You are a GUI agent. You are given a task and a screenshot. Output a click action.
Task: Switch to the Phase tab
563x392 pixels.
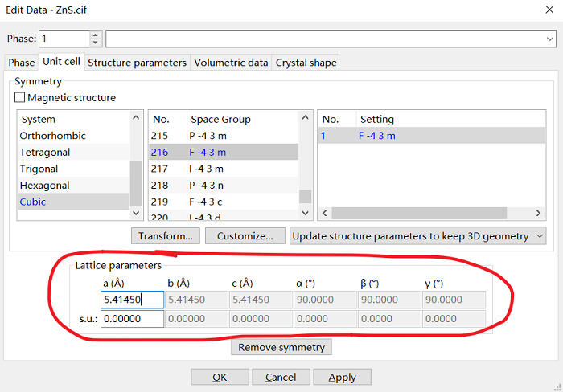tap(22, 63)
